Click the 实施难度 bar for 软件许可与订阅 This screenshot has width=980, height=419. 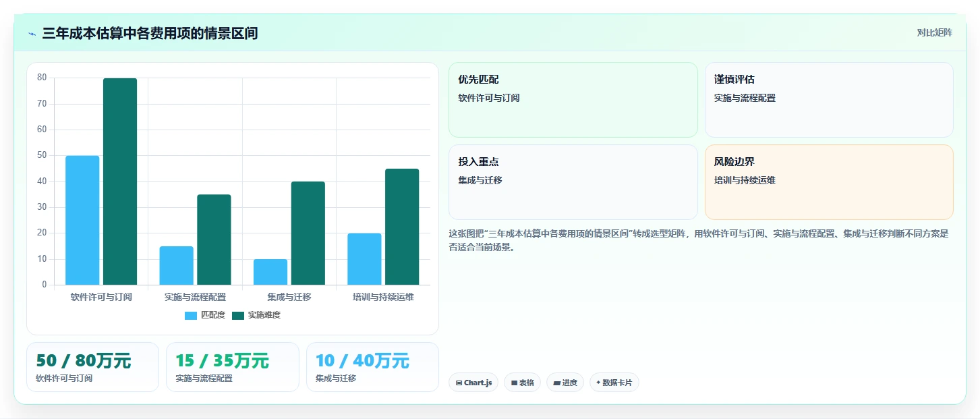tap(120, 181)
